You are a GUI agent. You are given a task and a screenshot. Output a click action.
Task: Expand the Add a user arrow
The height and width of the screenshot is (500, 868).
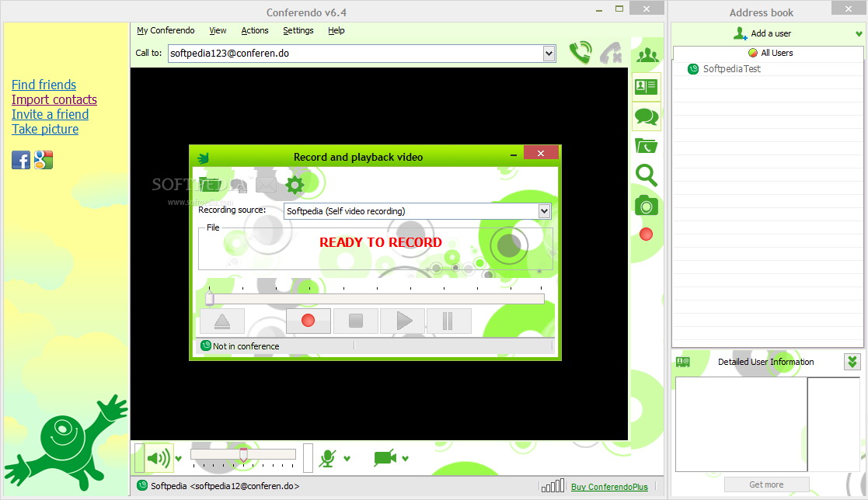tap(859, 33)
